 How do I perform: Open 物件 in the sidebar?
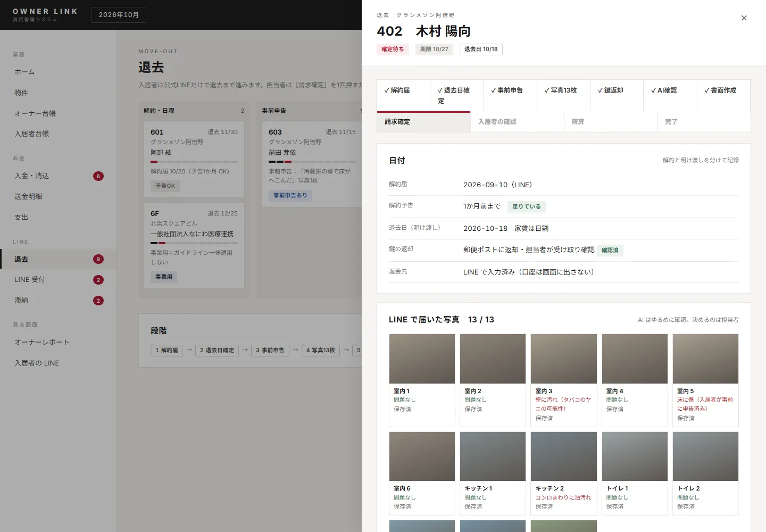59,93
